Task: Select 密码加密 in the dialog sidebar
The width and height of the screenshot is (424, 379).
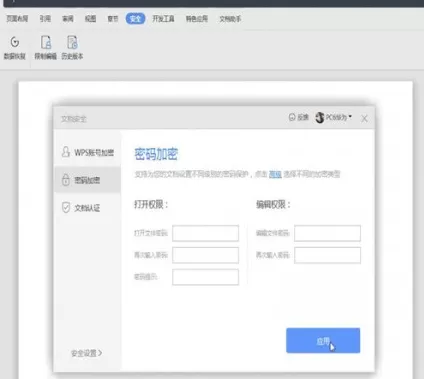Action: (x=87, y=180)
